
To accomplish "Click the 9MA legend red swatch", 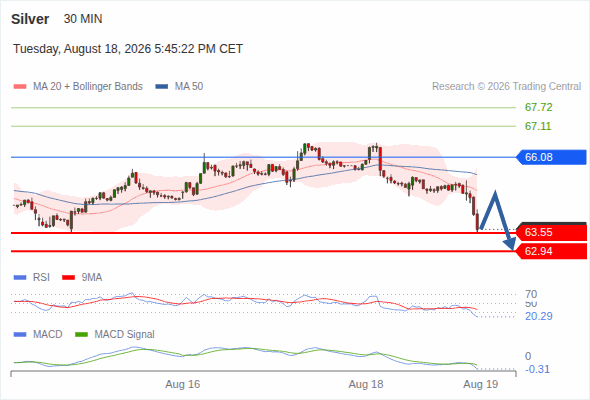I will (x=68, y=278).
